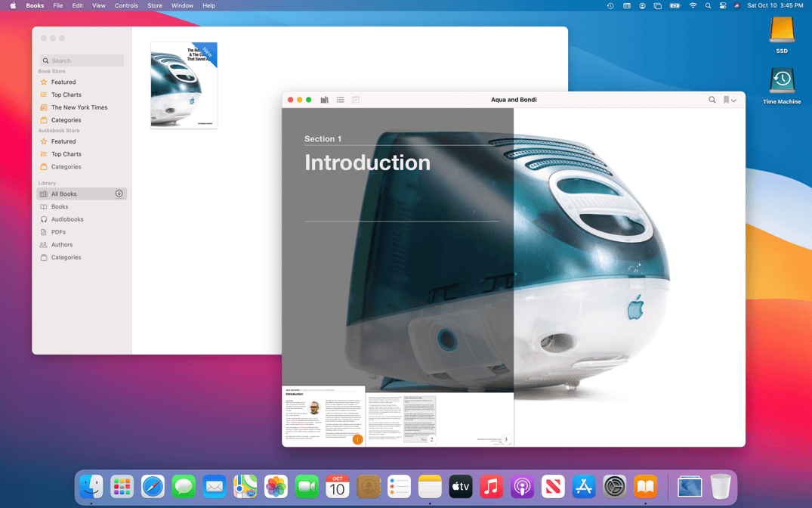The image size is (812, 508).
Task: Open the File menu
Action: tap(58, 6)
